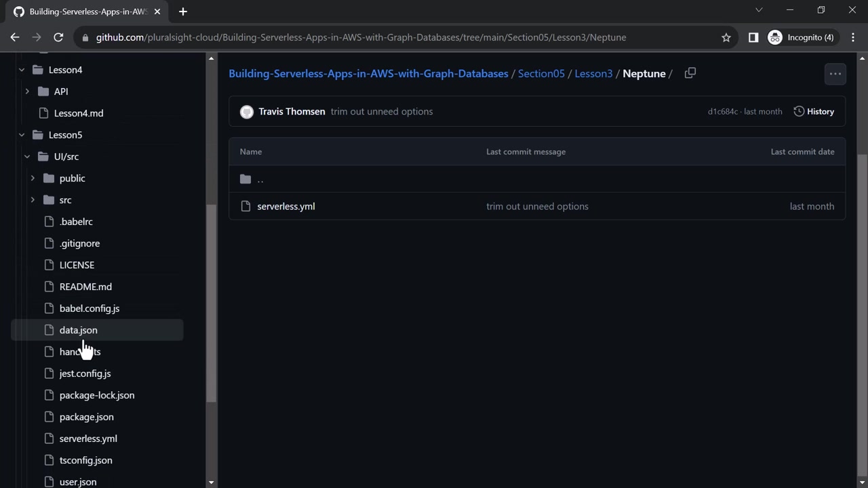This screenshot has height=488, width=868.
Task: Open README.md in file tree
Action: pos(85,287)
